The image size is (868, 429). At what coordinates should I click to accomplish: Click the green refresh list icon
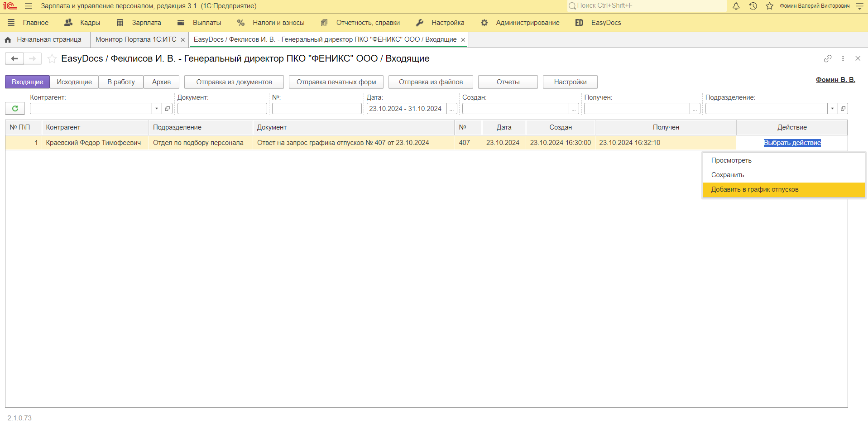(x=15, y=109)
